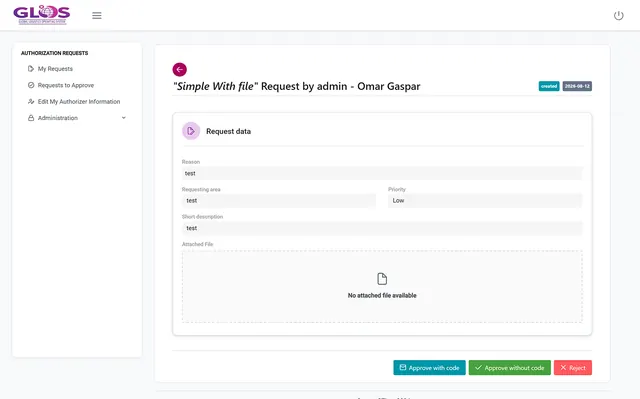Viewport: 640px width, 399px height.
Task: Click the AUTHORIZATION REQUESTS heading
Action: coord(55,53)
